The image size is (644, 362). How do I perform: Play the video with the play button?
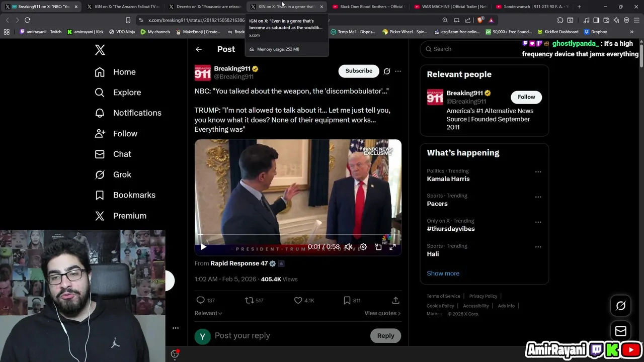pos(203,247)
